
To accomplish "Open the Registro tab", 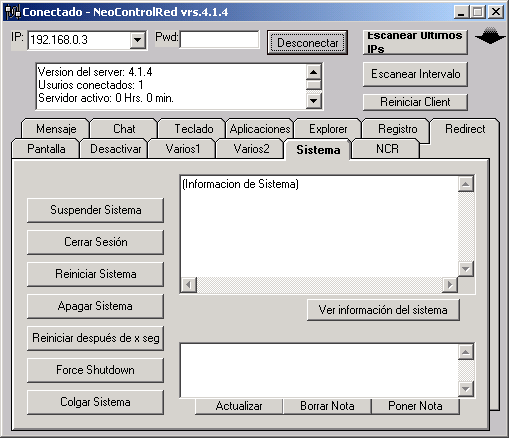I will coord(397,129).
